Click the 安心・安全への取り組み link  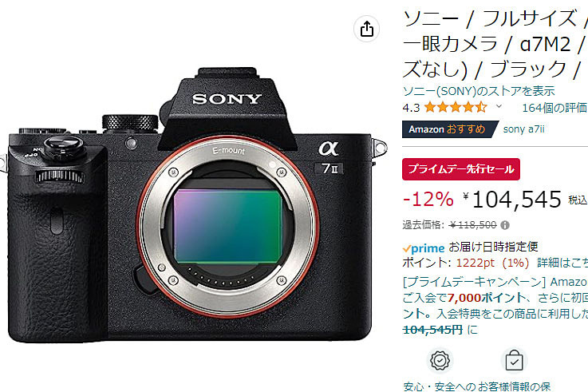tap(440, 386)
